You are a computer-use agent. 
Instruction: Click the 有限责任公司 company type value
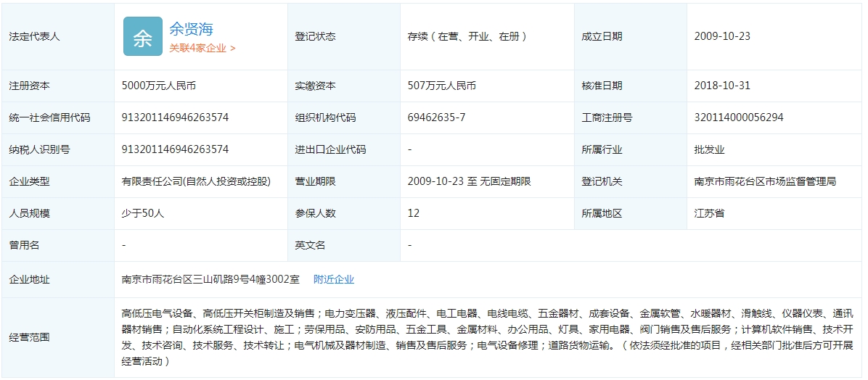click(x=195, y=181)
